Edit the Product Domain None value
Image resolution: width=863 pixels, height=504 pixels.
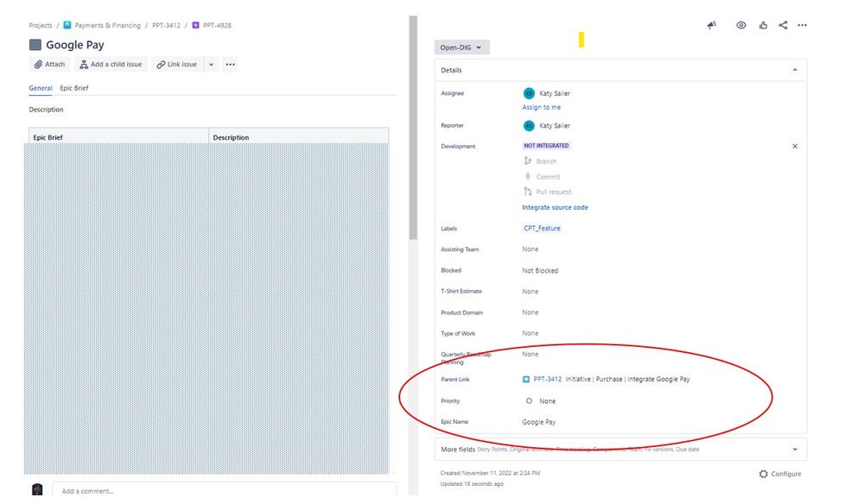pyautogui.click(x=530, y=312)
